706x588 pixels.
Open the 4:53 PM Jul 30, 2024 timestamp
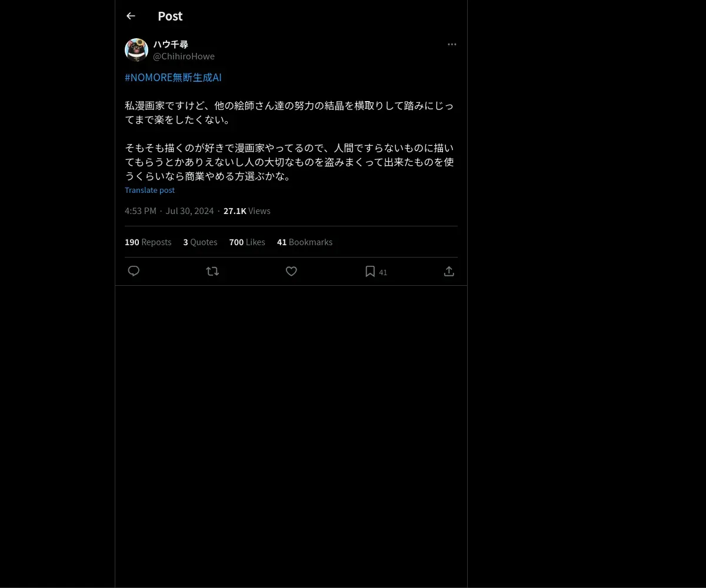(169, 211)
